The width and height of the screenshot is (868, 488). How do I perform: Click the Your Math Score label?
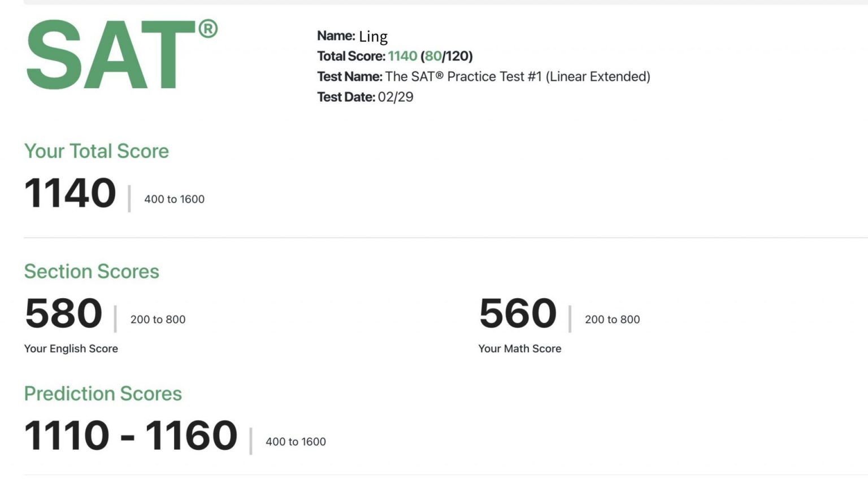coord(520,349)
